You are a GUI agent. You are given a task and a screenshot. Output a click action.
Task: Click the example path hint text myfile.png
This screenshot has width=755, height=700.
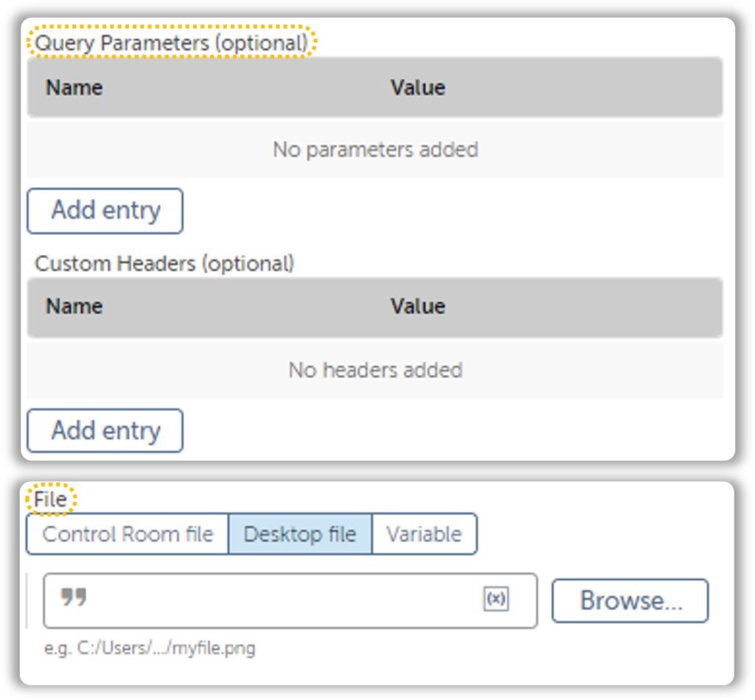[x=149, y=648]
